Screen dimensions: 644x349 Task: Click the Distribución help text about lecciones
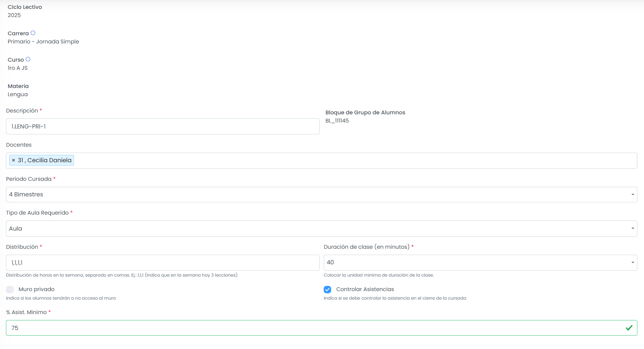tap(122, 275)
